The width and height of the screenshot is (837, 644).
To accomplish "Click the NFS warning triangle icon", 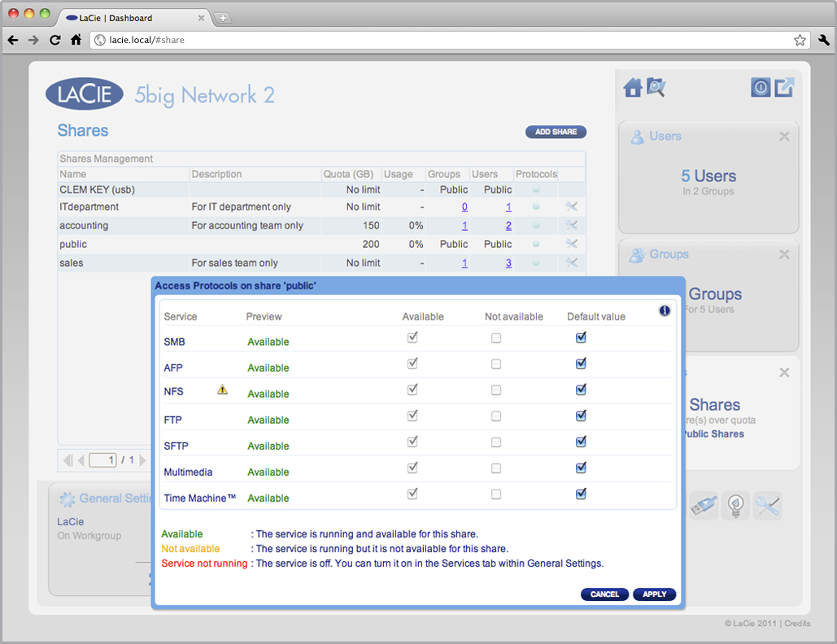I will tap(223, 390).
